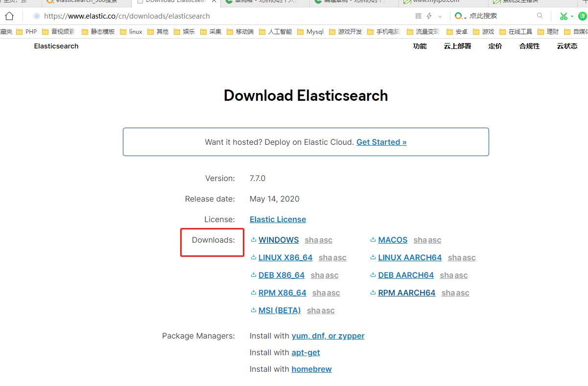Download the MSI (BETA) installer
Viewport: 588px width, 386px height.
point(280,310)
